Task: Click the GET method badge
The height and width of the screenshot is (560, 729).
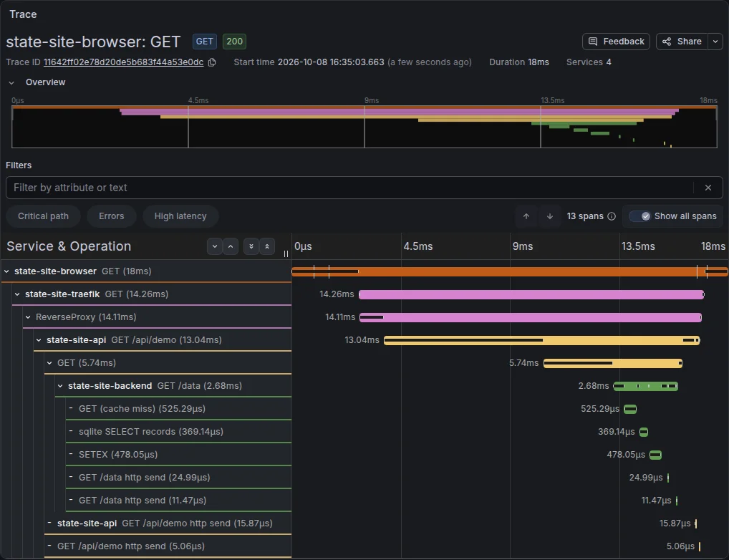Action: click(205, 42)
